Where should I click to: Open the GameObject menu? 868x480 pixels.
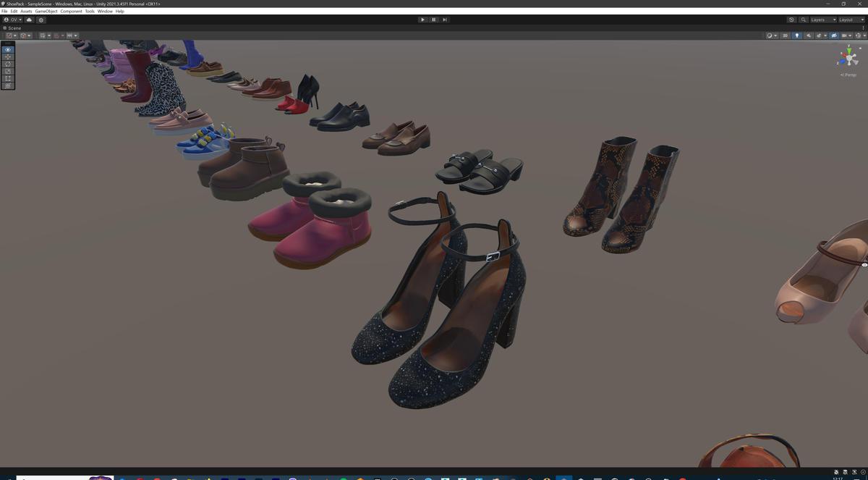pyautogui.click(x=46, y=11)
